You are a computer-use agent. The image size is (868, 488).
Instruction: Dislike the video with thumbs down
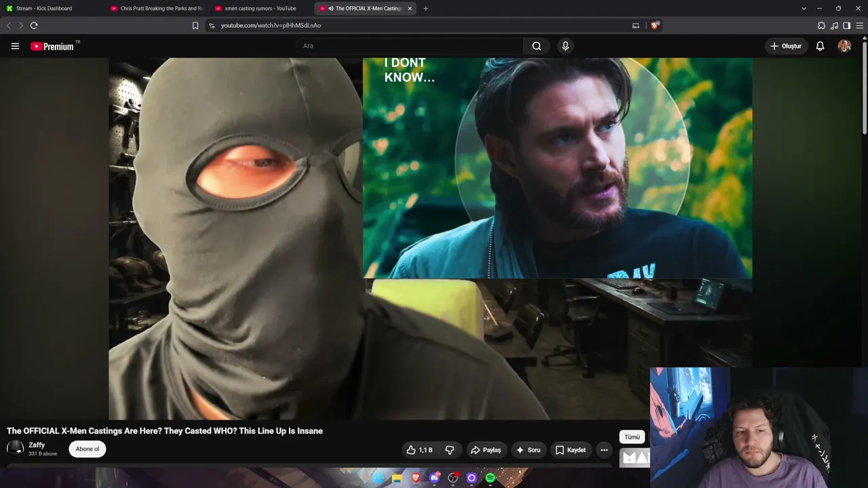point(450,450)
